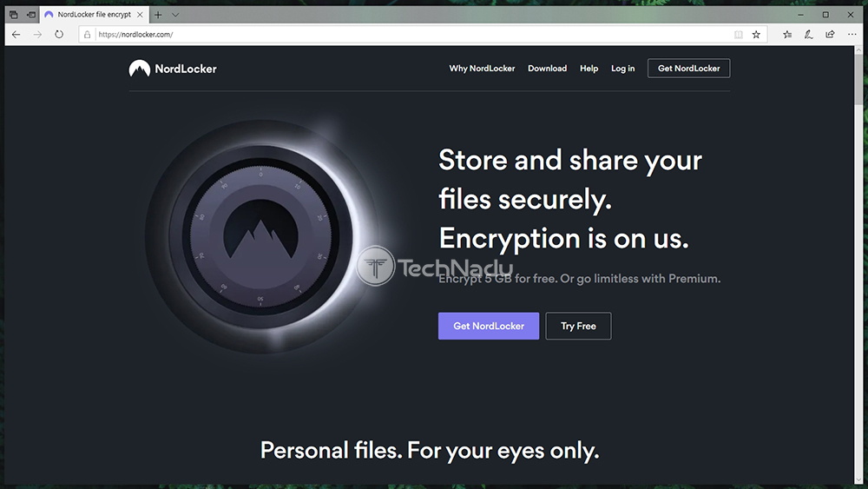Click the browser back arrow
Screen dimensions: 868x489
(x=16, y=35)
